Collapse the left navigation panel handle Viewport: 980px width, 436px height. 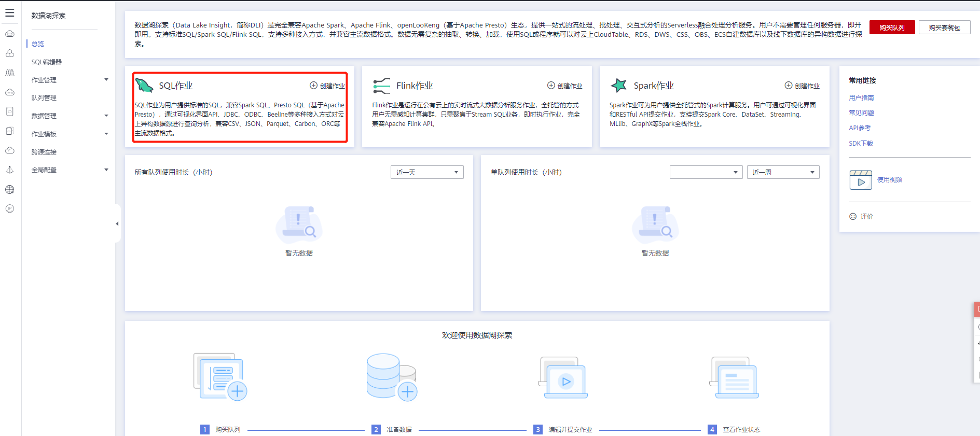click(x=117, y=223)
